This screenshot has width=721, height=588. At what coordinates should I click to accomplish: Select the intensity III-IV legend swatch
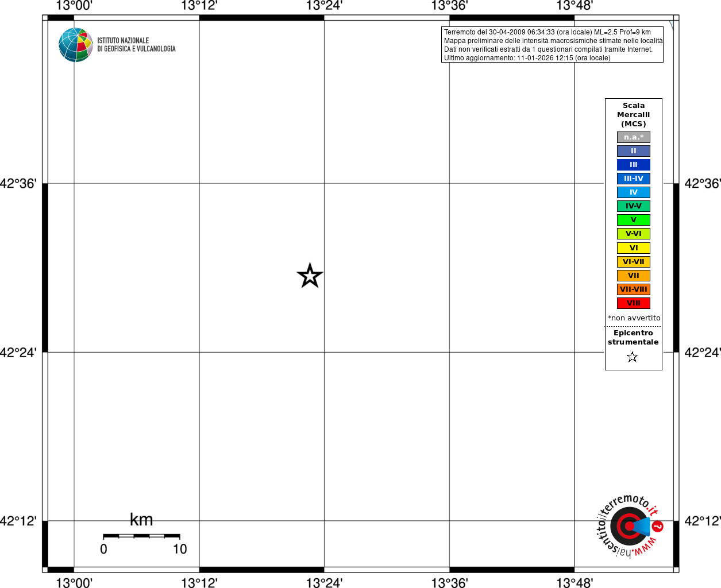click(634, 179)
